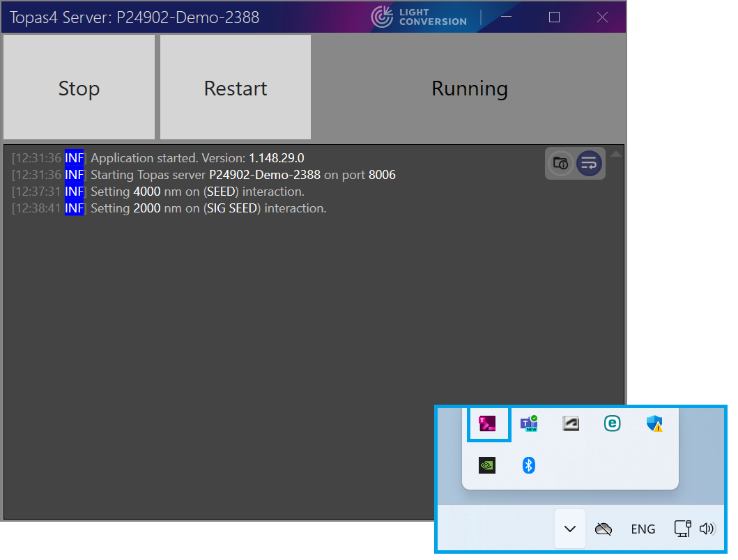Click the Topas4 Server window title text
The width and height of the screenshot is (738, 560).
tap(134, 17)
